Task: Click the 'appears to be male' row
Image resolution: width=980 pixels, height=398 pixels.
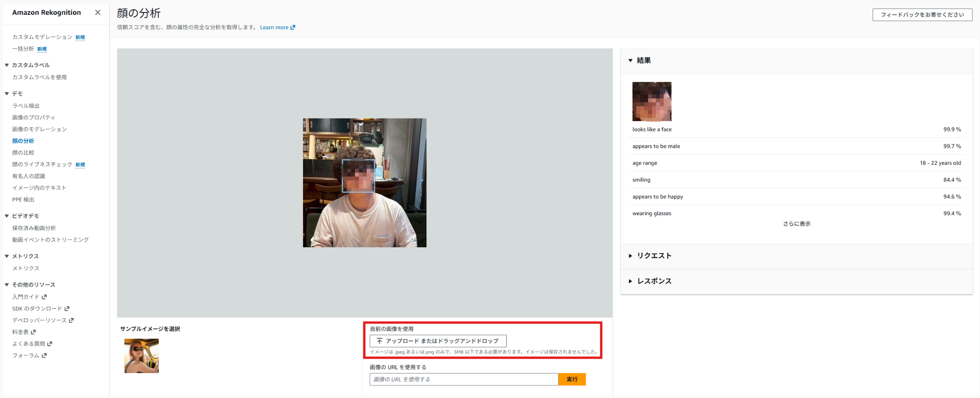Action: pyautogui.click(x=796, y=146)
